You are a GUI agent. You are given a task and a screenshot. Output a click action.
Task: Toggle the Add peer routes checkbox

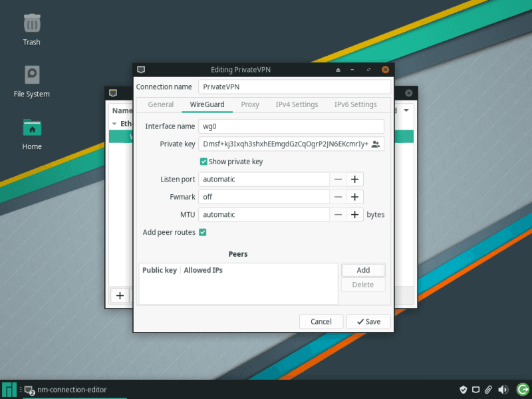point(203,232)
